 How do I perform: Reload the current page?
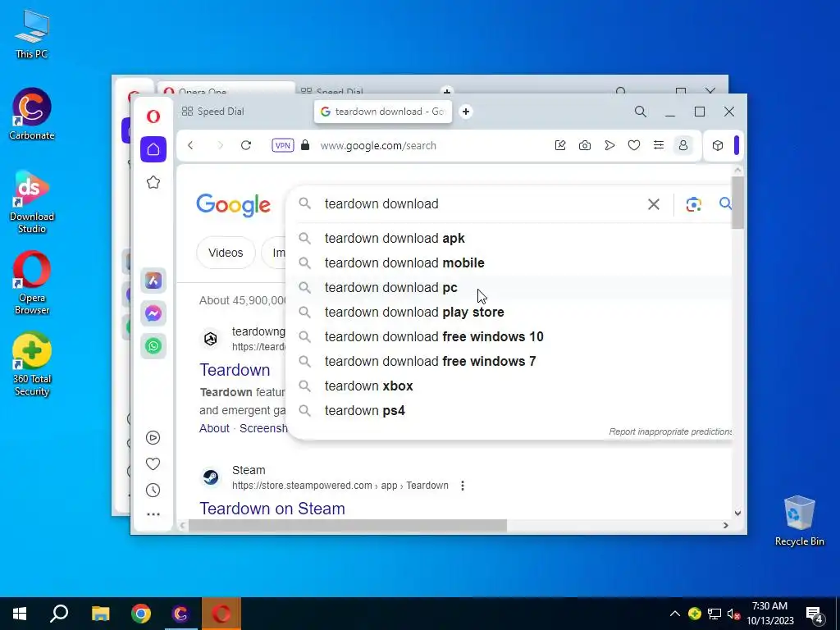[x=246, y=145]
